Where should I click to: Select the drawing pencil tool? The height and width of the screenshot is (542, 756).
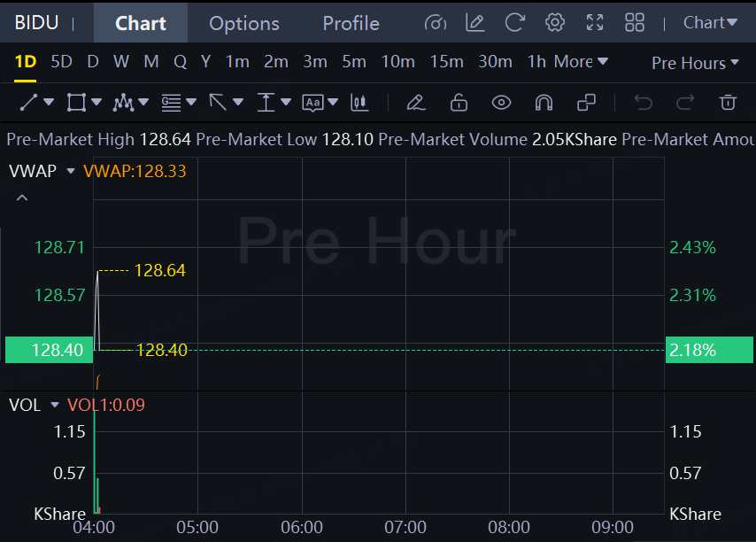(415, 103)
